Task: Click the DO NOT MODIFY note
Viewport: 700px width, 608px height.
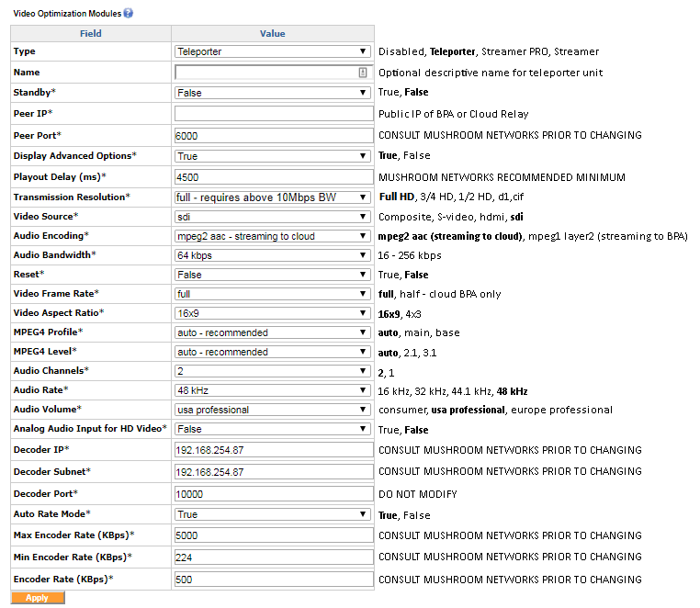Action: point(417,494)
